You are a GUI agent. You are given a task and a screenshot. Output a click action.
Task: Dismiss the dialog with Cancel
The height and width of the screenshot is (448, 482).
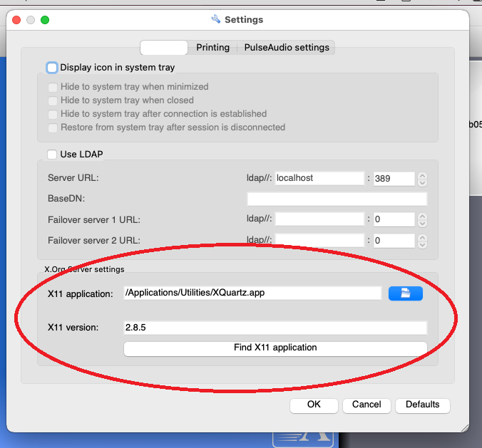coord(366,405)
